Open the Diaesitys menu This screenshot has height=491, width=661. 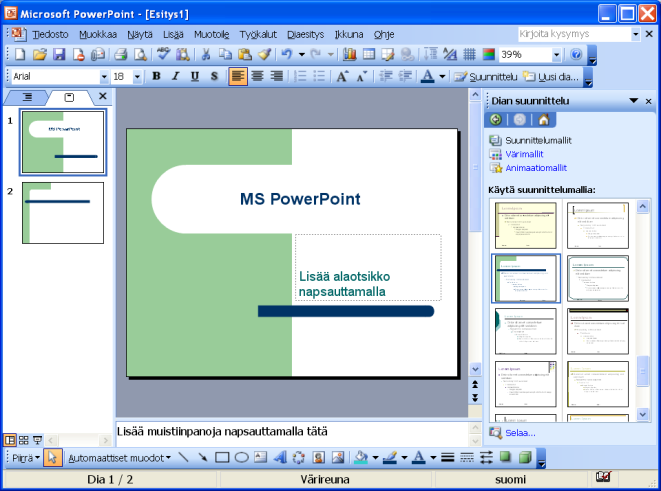(x=306, y=34)
